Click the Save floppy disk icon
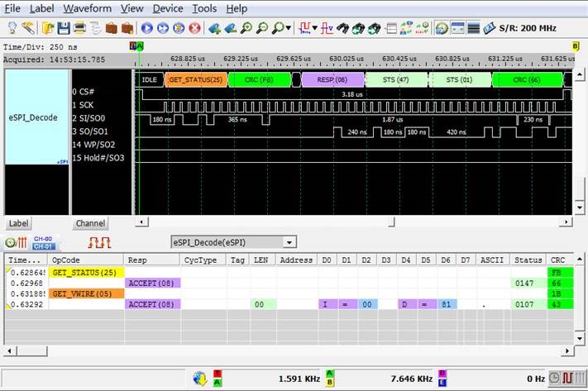The height and width of the screenshot is (391, 588). coord(63,27)
